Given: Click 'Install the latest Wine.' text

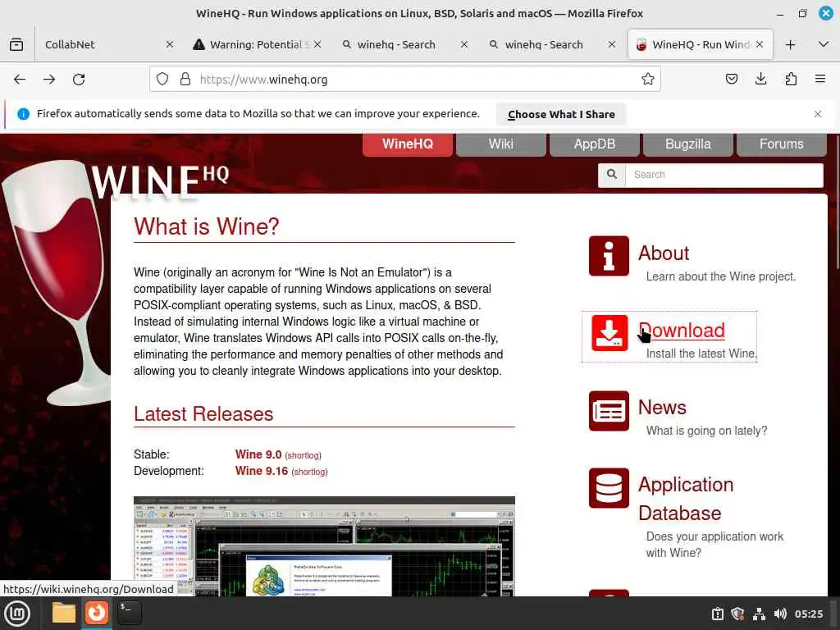Looking at the screenshot, I should click(x=701, y=354).
